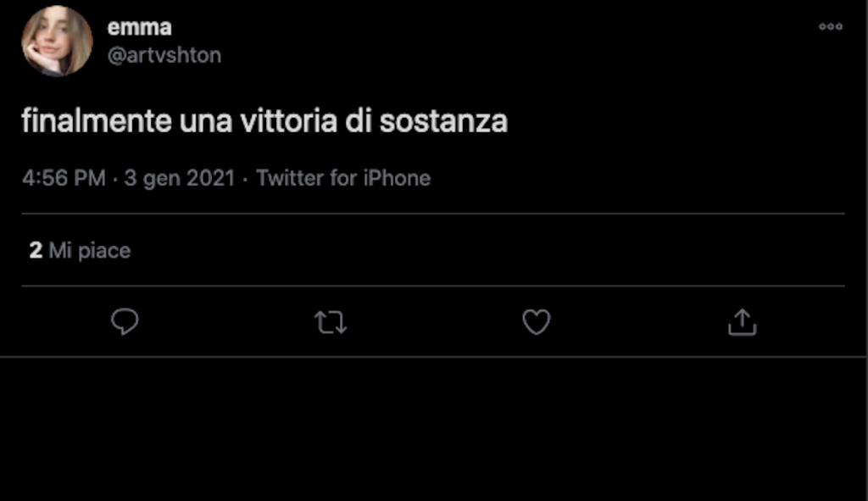Screen dimensions: 868x501
Task: Click the 4:56 PM timestamp
Action: click(64, 179)
